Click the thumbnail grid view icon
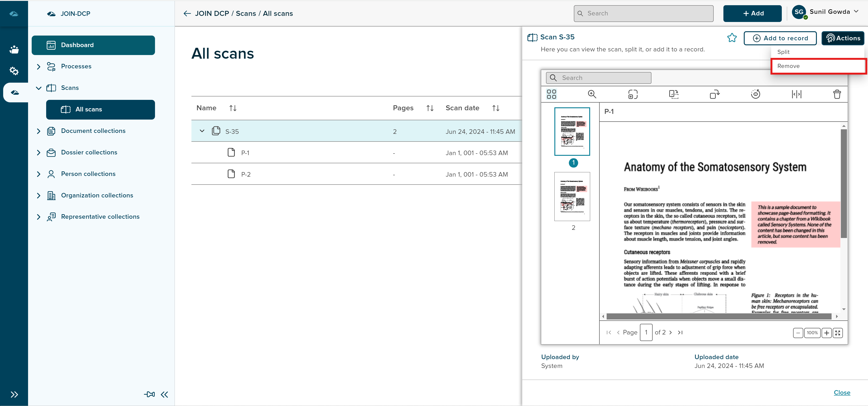 [551, 94]
